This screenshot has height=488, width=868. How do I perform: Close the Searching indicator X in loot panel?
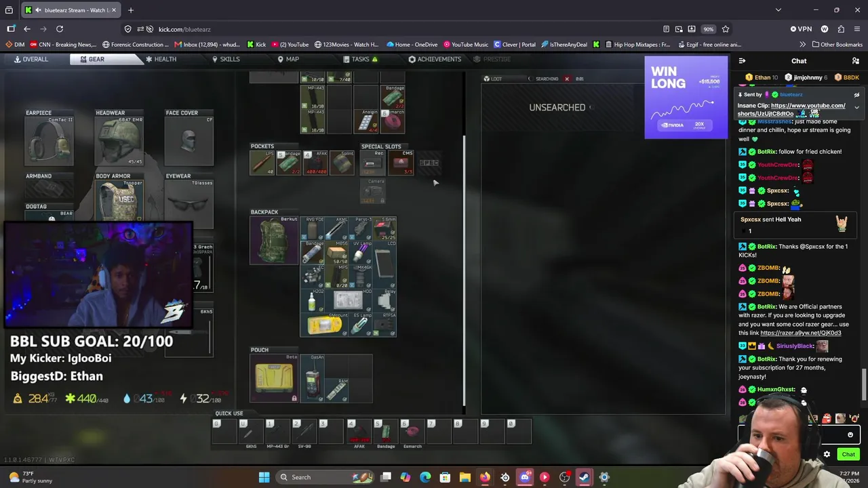pyautogui.click(x=567, y=79)
